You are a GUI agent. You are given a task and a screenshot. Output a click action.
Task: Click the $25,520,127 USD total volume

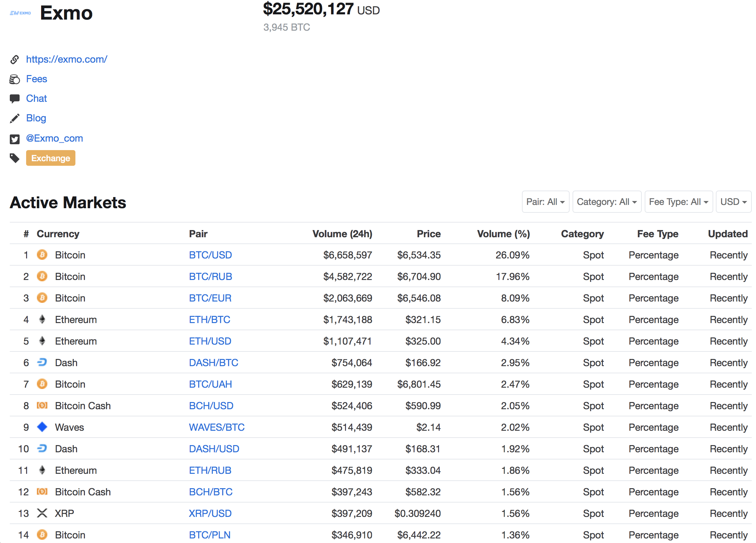pyautogui.click(x=321, y=9)
